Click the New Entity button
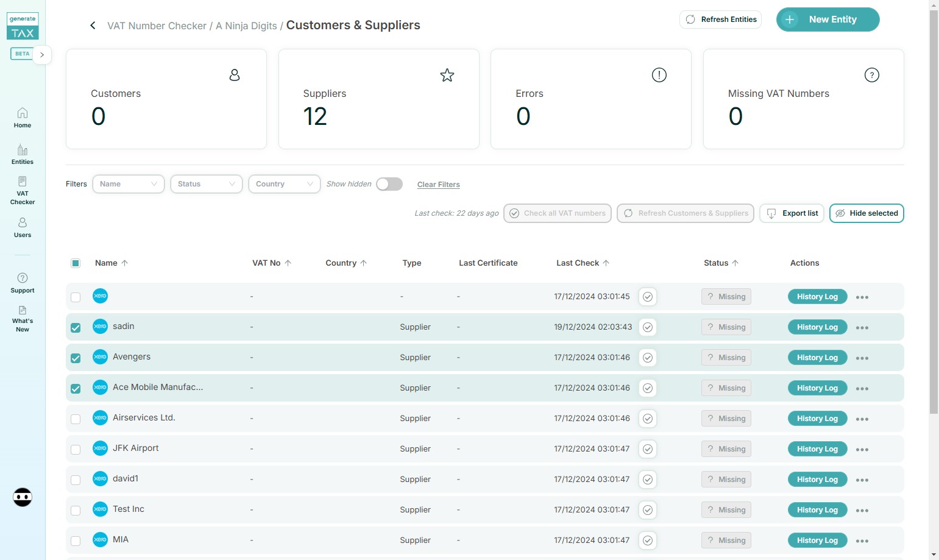The height and width of the screenshot is (560, 939). tap(828, 19)
